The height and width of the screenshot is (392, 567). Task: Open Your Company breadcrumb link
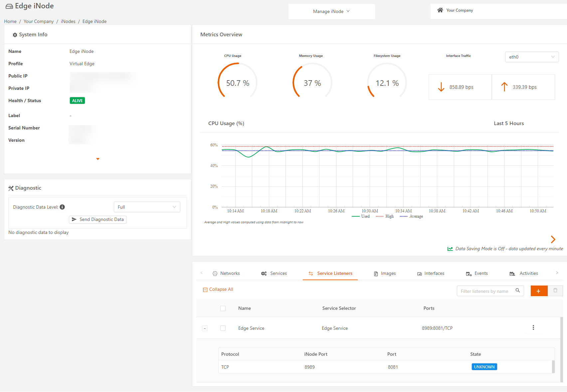[39, 21]
